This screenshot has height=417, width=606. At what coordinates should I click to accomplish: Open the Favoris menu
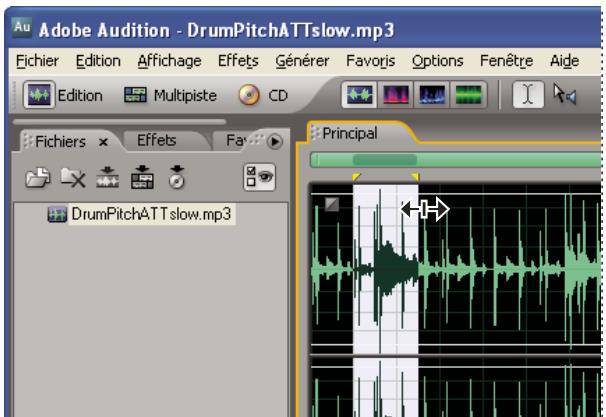click(x=371, y=61)
